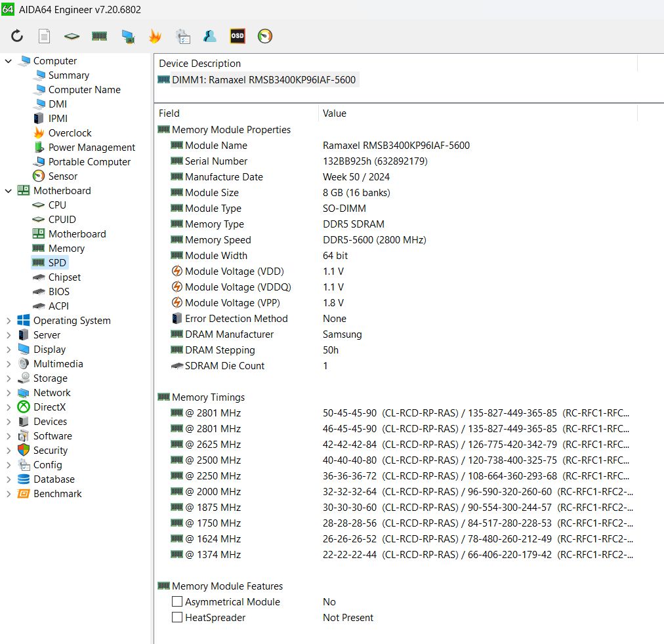
Task: Click the DRAM Manufacturer row
Action: 266,334
